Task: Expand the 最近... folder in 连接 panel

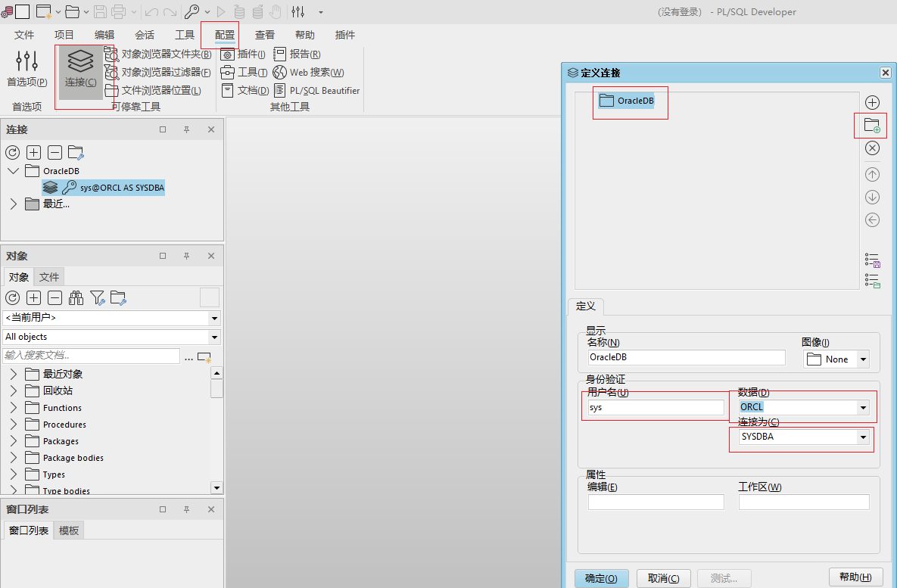Action: pyautogui.click(x=14, y=204)
